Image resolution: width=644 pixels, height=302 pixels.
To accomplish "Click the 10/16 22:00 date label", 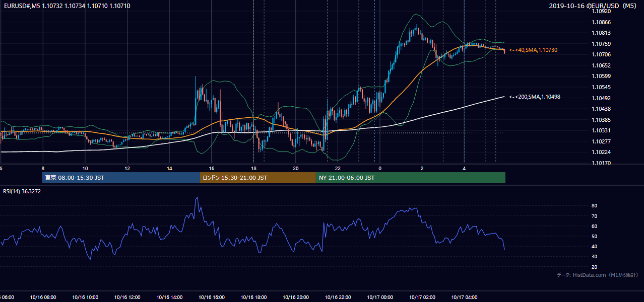I will click(x=338, y=297).
